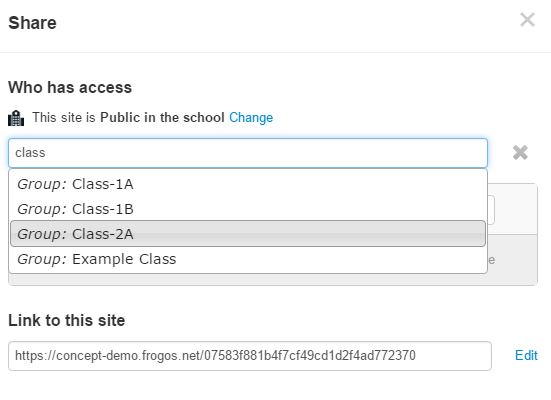This screenshot has width=551, height=400.
Task: Pick the highlighted Group: Class-2A option
Action: 248,234
